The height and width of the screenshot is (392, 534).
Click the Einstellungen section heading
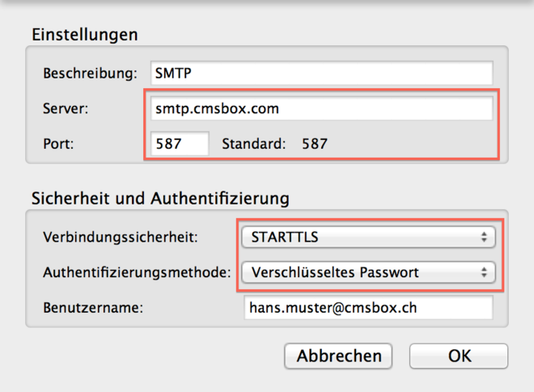[85, 34]
